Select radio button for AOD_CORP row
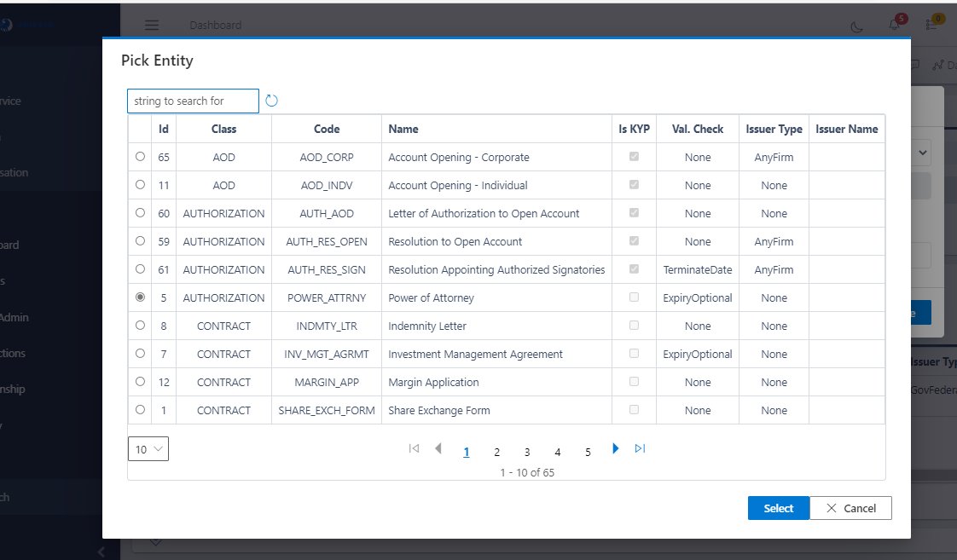957x560 pixels. click(140, 157)
